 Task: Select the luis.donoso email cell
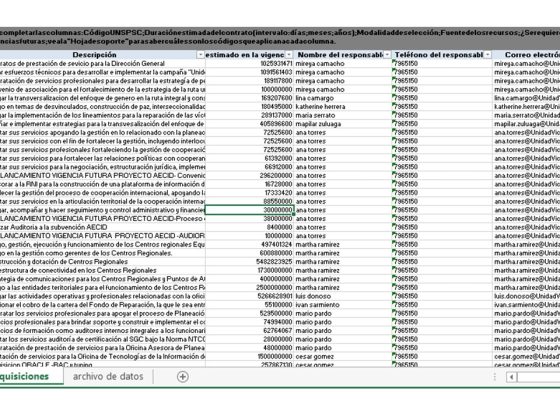coord(526,296)
